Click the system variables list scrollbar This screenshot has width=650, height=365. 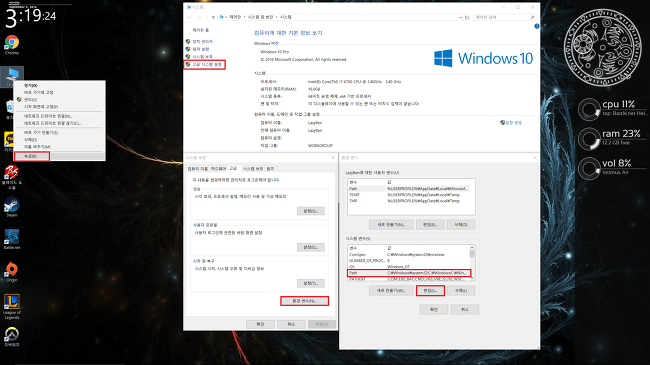tap(472, 263)
